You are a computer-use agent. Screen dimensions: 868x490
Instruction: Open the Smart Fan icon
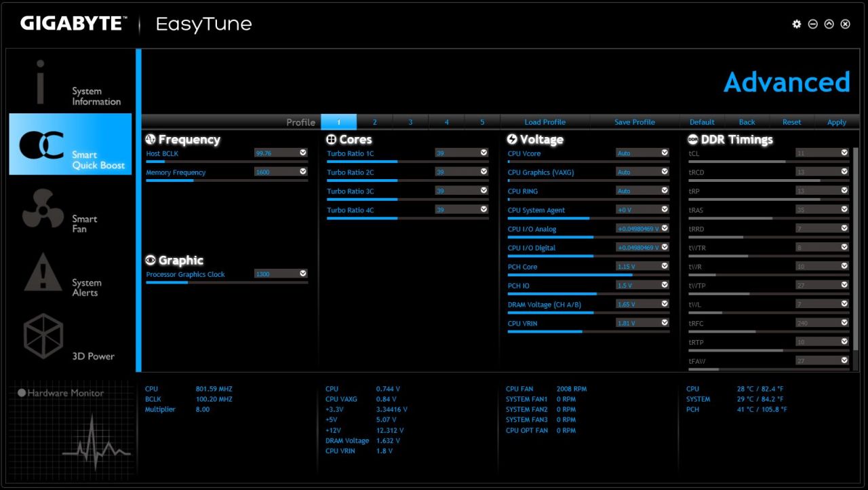[x=42, y=209]
